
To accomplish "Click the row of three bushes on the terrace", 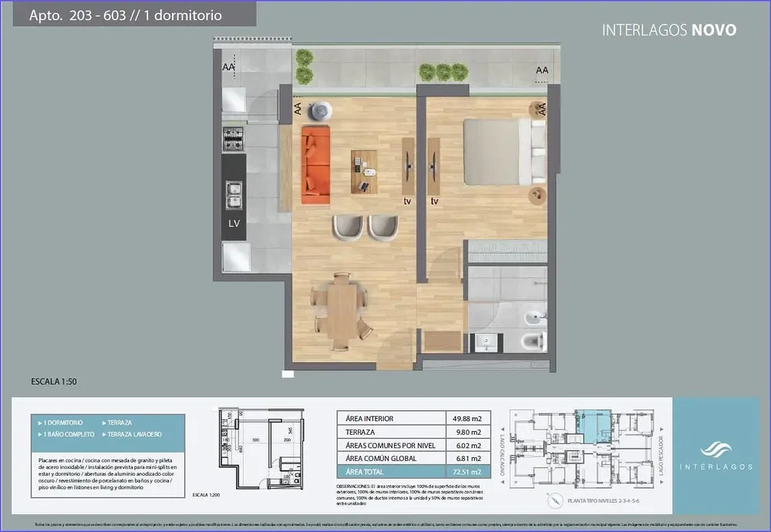I will [x=443, y=72].
